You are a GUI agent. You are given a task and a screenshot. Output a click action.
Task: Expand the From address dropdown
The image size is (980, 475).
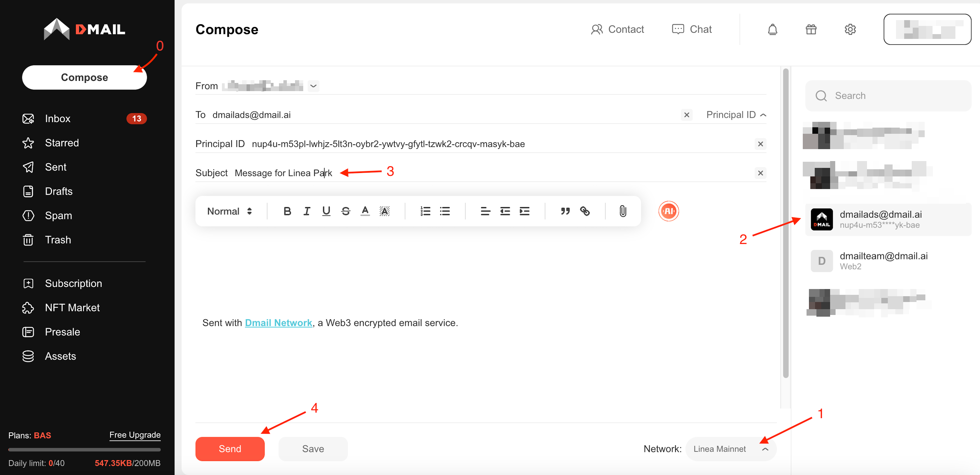click(x=313, y=86)
